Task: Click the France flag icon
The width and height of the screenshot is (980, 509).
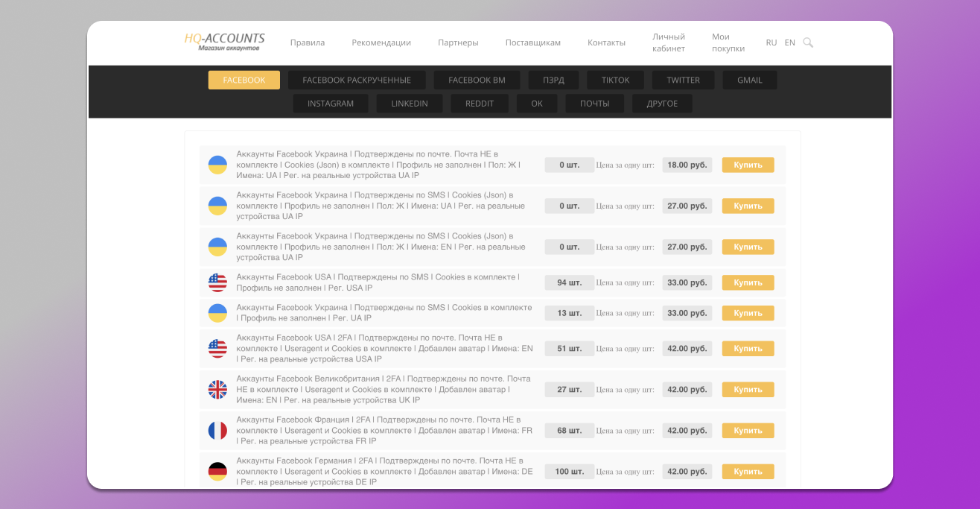Action: 217,431
